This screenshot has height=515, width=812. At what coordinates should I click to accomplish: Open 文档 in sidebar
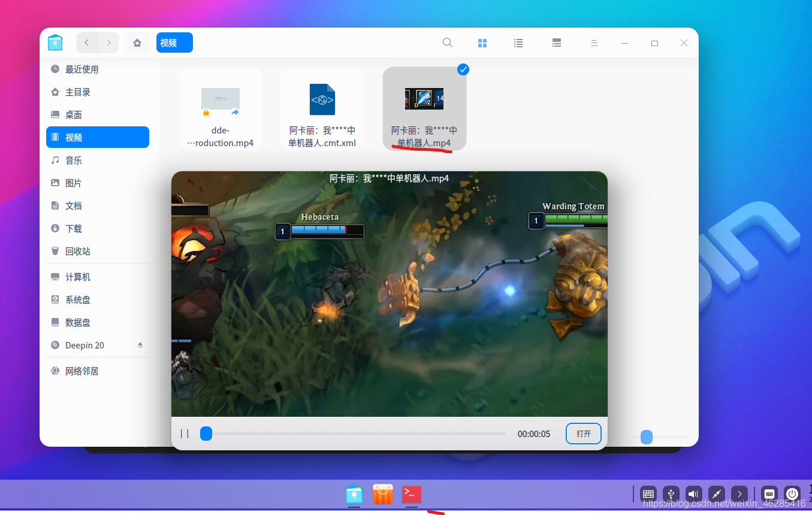point(98,206)
